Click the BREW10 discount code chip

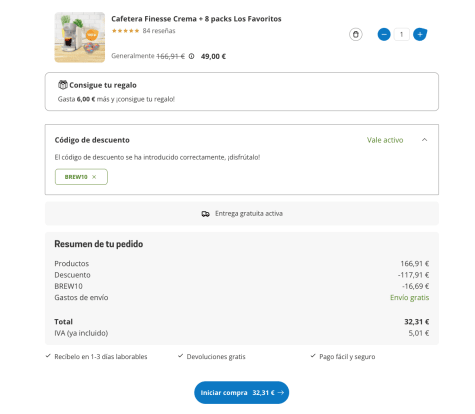81,177
